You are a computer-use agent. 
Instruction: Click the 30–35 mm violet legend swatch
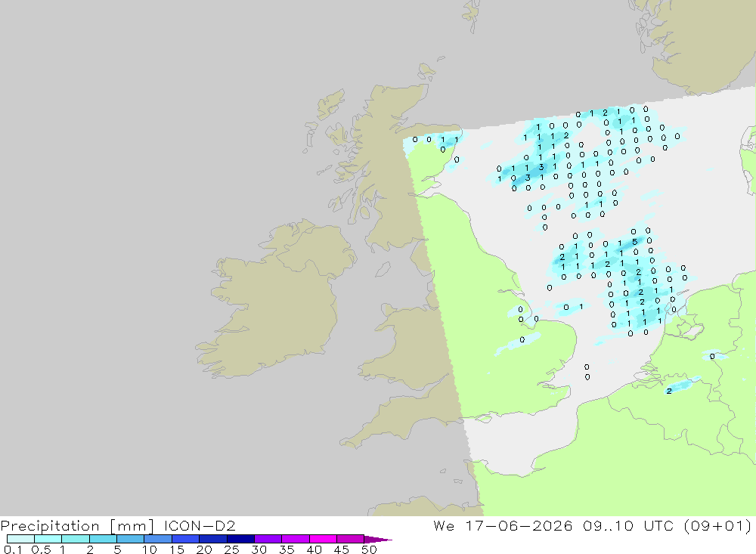(x=268, y=539)
